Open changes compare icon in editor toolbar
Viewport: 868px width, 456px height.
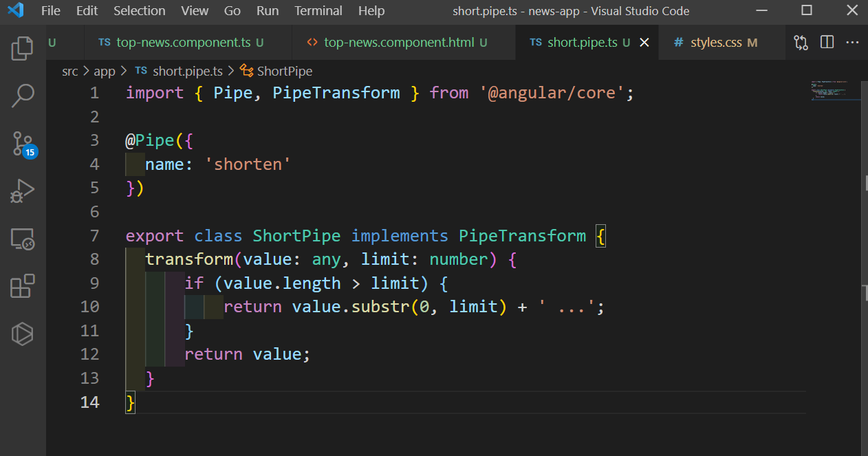801,43
